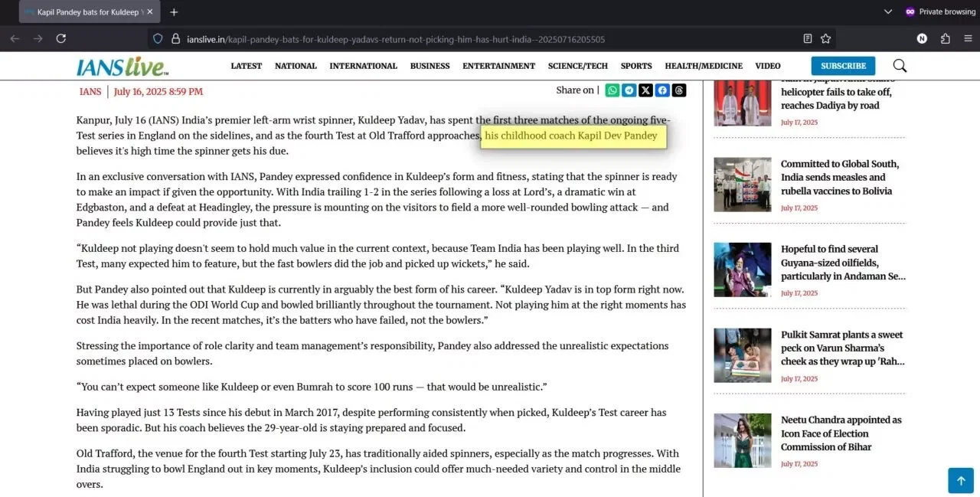Image resolution: width=980 pixels, height=497 pixels.
Task: Share the article on X
Action: point(645,90)
